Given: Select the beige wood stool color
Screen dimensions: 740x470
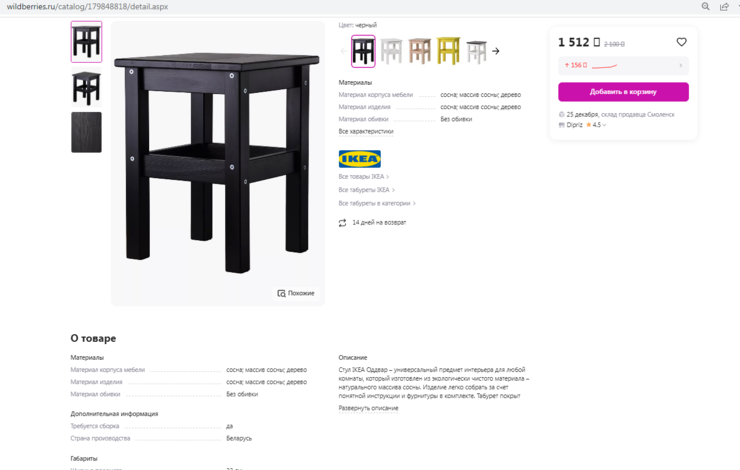Looking at the screenshot, I should [x=420, y=50].
